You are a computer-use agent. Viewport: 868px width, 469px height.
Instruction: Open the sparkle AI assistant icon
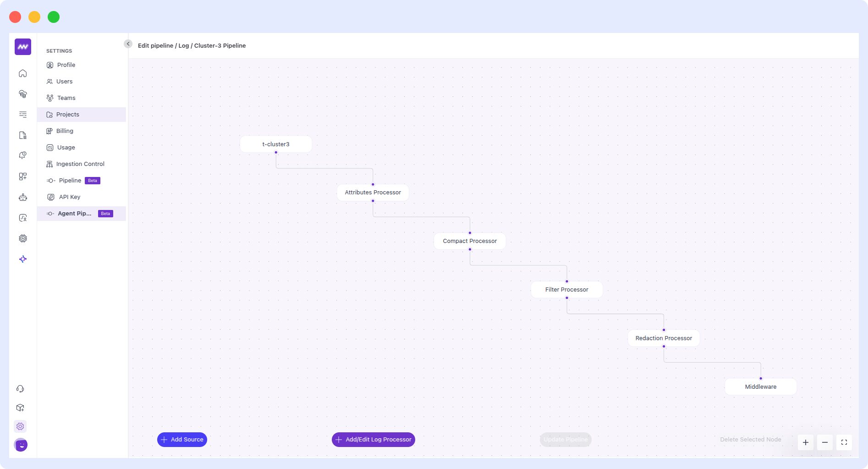(x=22, y=259)
